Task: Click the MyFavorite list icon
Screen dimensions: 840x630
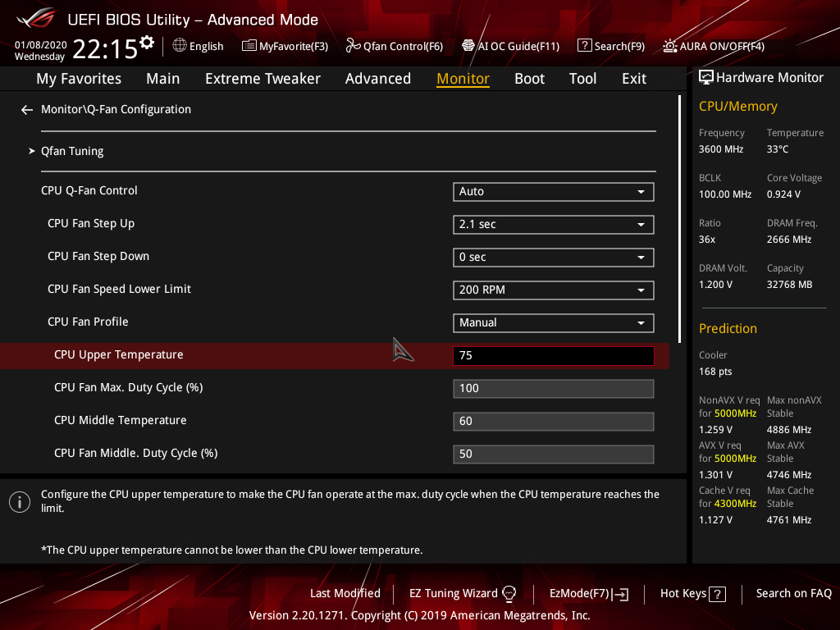Action: [249, 46]
